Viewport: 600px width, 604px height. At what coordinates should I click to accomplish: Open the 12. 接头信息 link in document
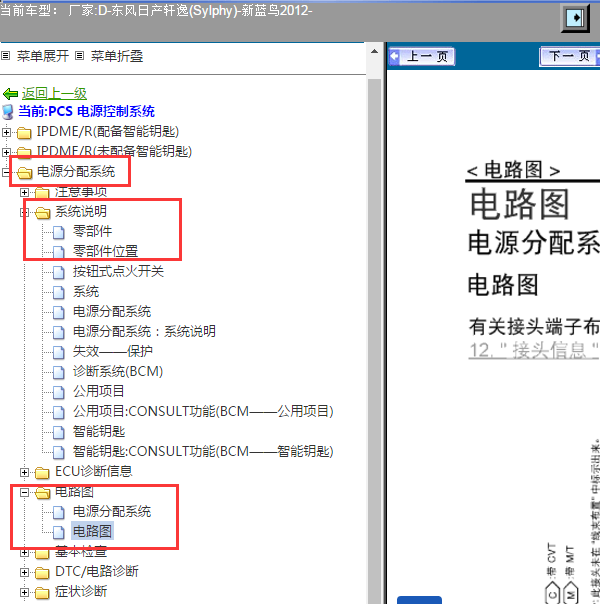[x=534, y=351]
